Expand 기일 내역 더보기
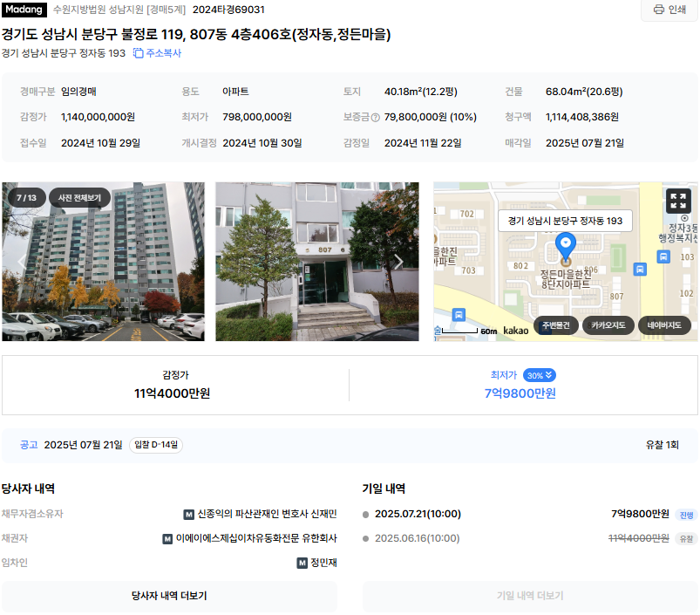 pos(530,596)
